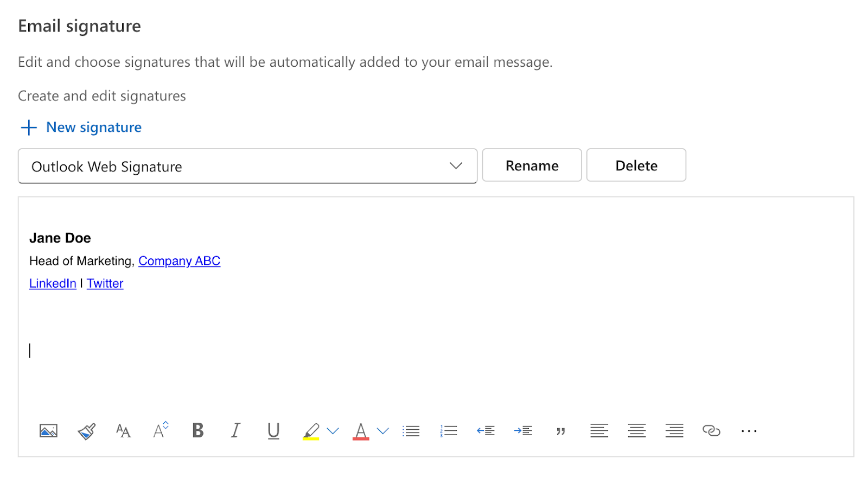The width and height of the screenshot is (868, 477).
Task: Click the insert image icon
Action: (x=48, y=430)
